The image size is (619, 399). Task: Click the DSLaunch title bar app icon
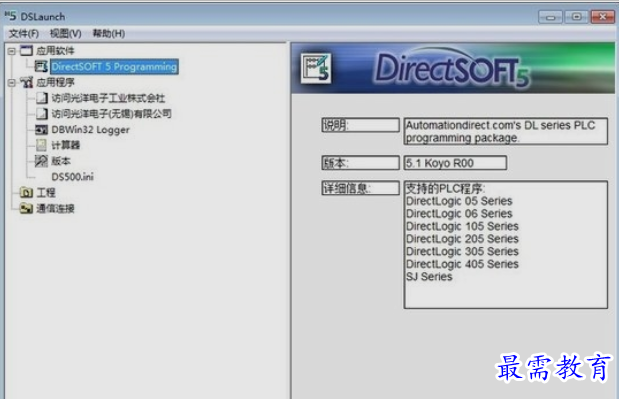click(x=11, y=16)
